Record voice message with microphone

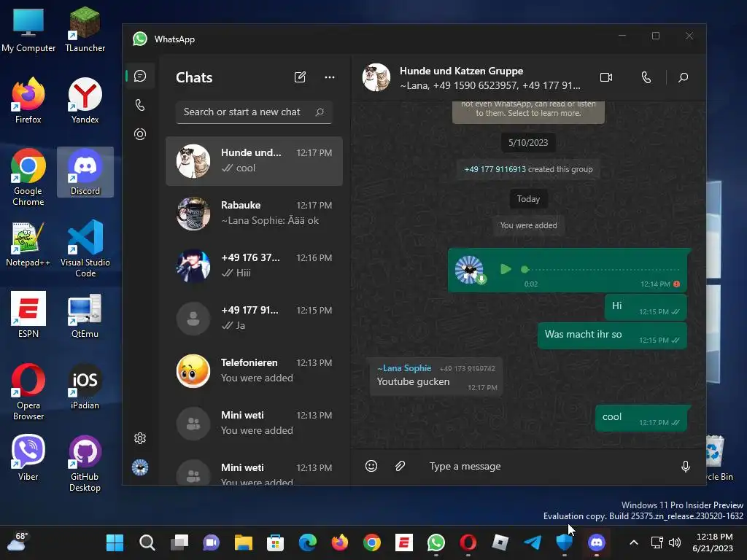point(686,466)
